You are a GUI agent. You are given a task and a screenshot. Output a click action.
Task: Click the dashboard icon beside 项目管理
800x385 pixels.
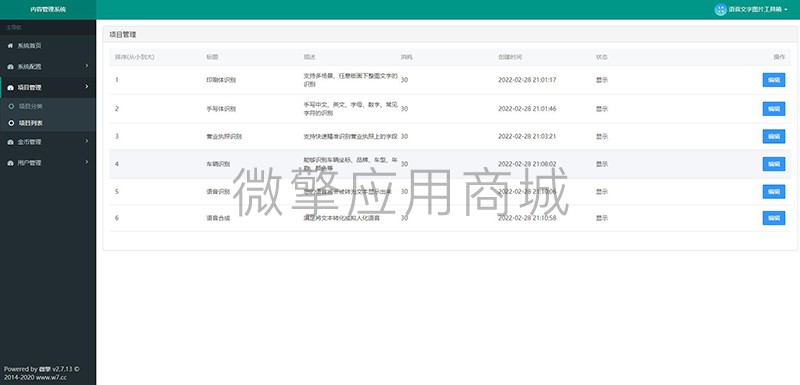pyautogui.click(x=10, y=88)
